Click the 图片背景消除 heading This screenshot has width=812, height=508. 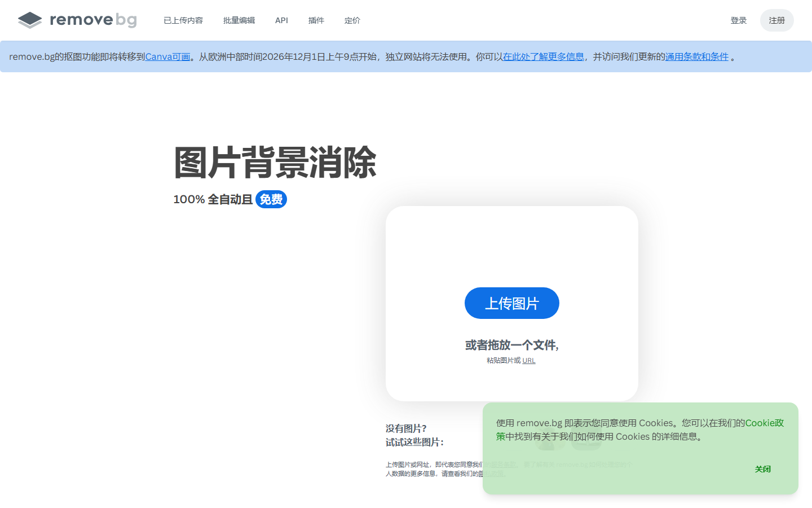click(x=275, y=163)
